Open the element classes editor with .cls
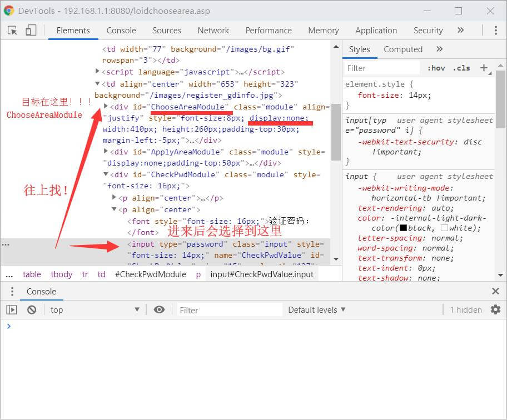 click(461, 67)
